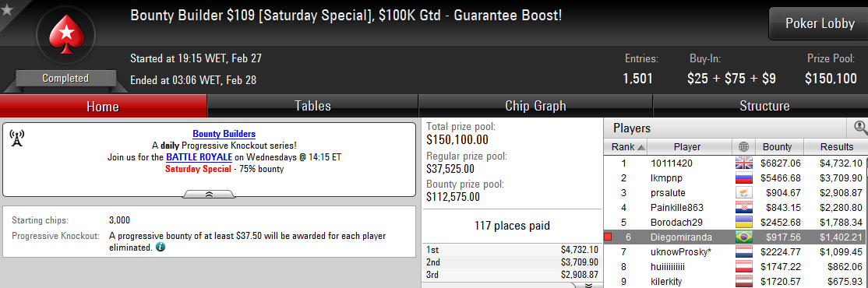
Task: Click the antenna broadcast icon in the info box
Action: coord(16,139)
